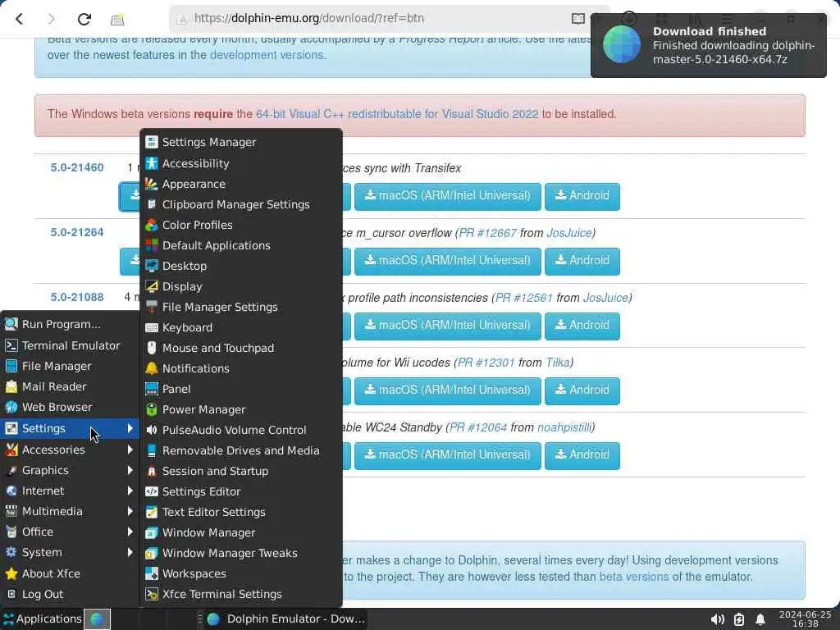Click the Mouse and Touchpad icon

[152, 348]
